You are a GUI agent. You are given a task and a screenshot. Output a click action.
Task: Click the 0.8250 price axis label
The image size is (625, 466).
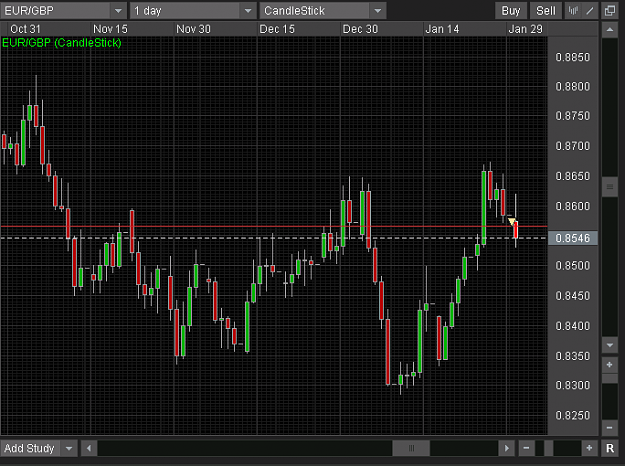point(572,416)
